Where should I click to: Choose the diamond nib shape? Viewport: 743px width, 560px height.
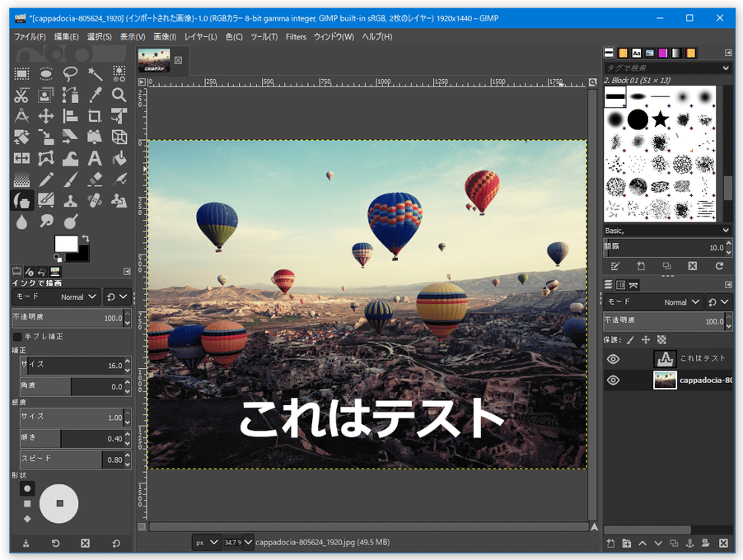pos(27,519)
